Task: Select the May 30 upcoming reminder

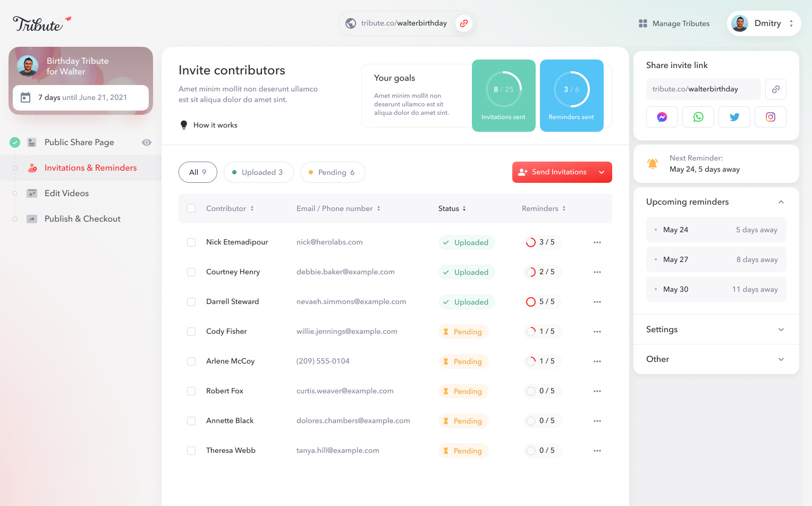Action: click(716, 289)
